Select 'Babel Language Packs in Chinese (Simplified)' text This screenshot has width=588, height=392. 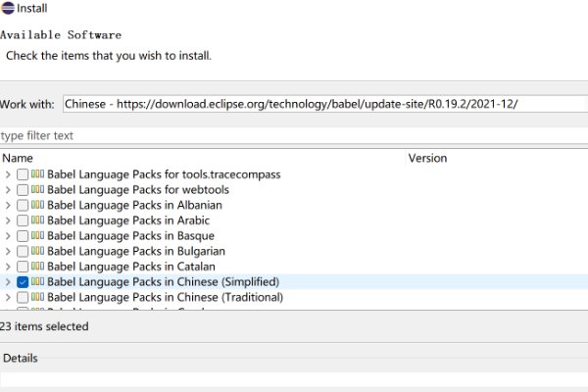(x=163, y=282)
